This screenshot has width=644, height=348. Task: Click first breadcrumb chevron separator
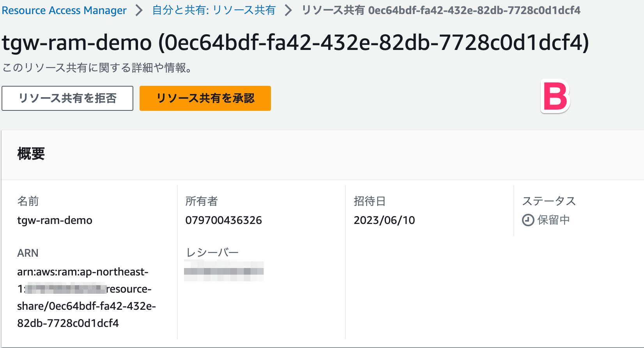139,10
